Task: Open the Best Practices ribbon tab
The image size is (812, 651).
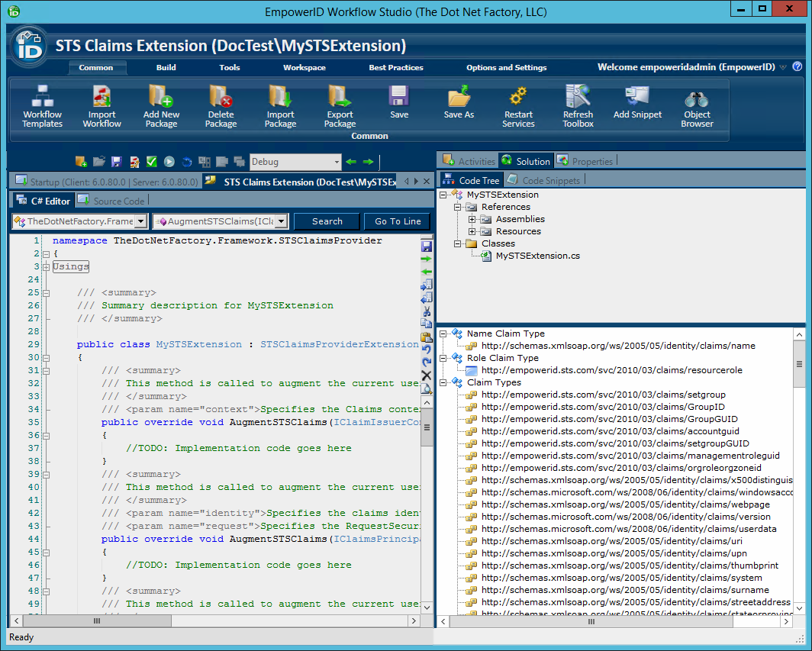Action: 395,67
